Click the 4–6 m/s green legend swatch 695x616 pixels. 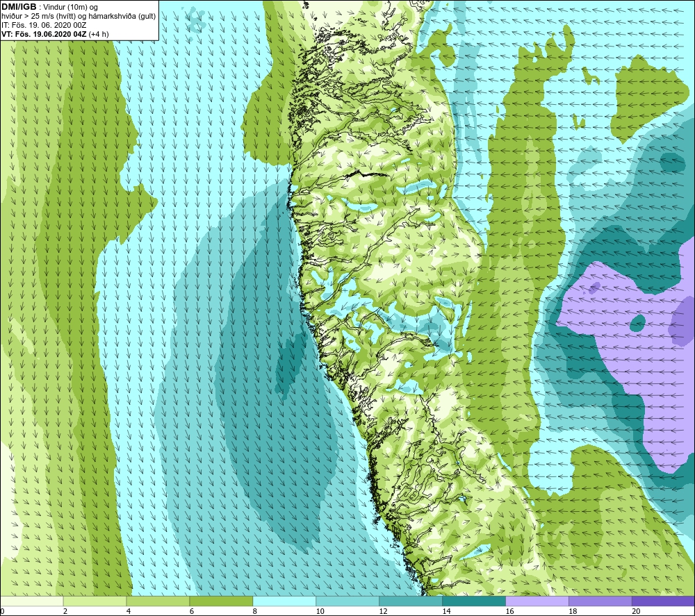tap(158, 601)
